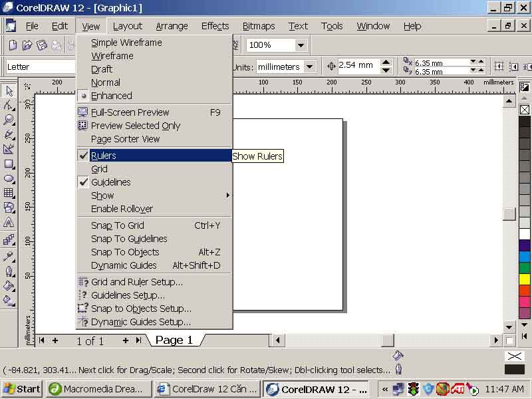The height and width of the screenshot is (399, 532).
Task: Expand the Show submenu
Action: 155,196
